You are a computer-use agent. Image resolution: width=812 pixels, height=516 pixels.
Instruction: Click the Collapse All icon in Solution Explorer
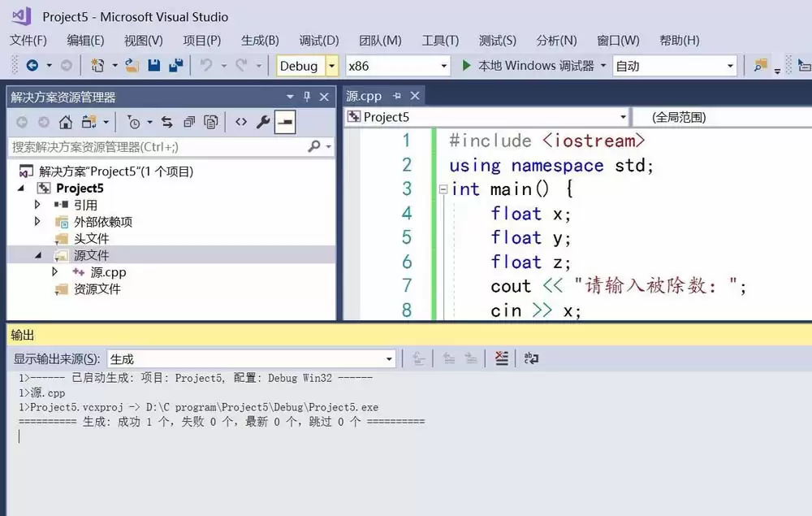[x=189, y=122]
